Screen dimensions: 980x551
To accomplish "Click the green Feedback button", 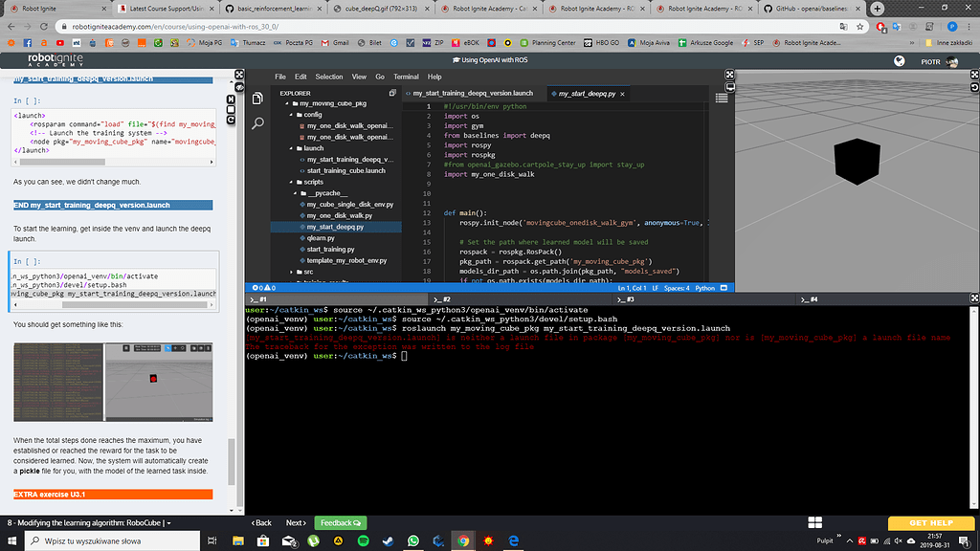I will [340, 523].
